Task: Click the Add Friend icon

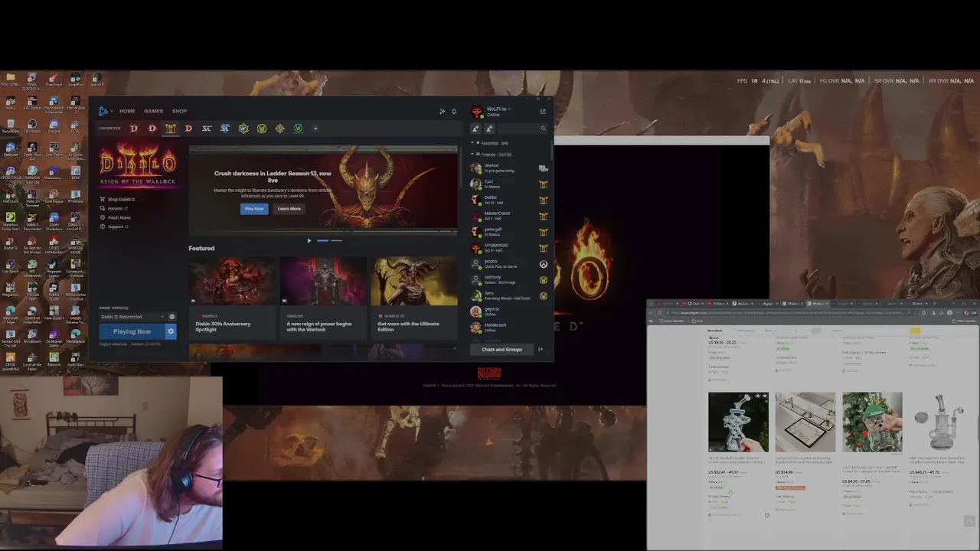Action: coord(475,129)
